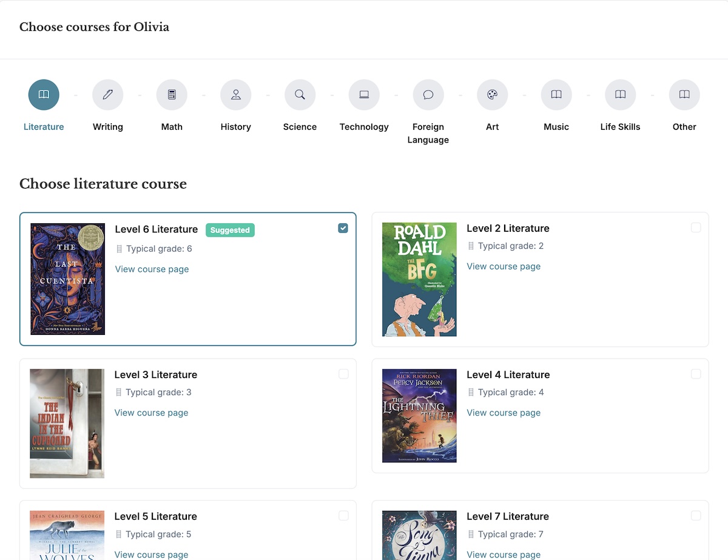Open Level 6 Literature View course page

[152, 269]
